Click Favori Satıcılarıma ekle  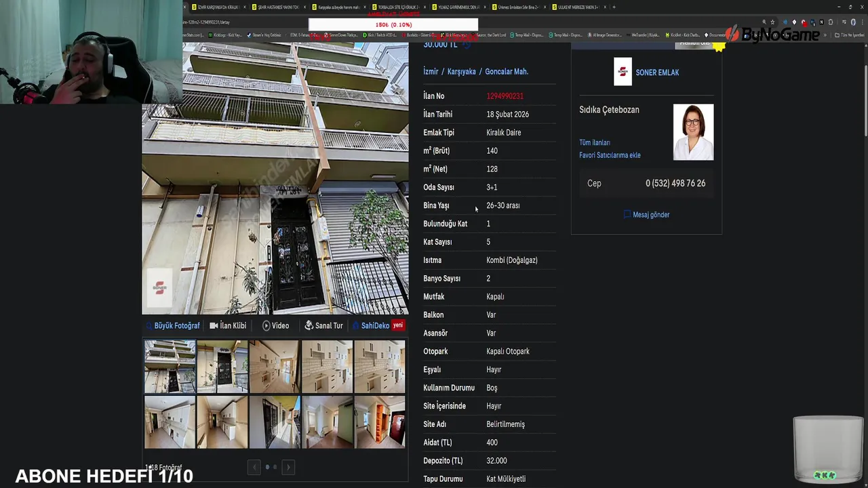point(610,155)
